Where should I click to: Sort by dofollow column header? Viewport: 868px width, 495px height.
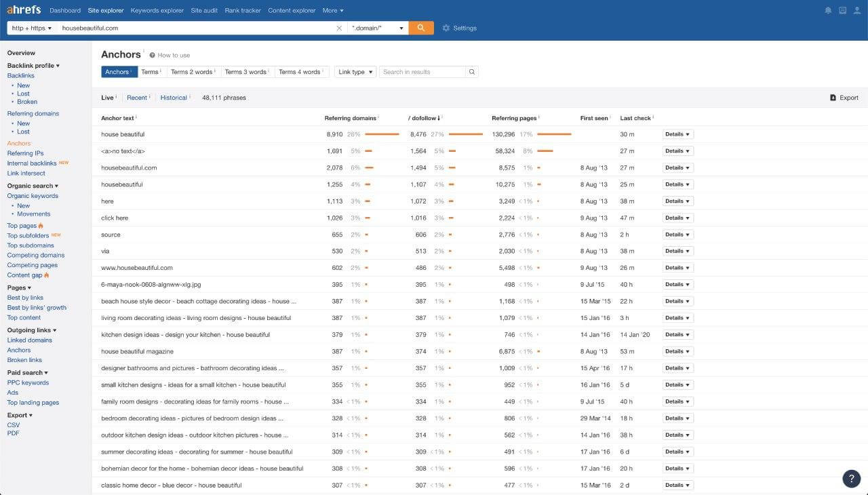[424, 118]
